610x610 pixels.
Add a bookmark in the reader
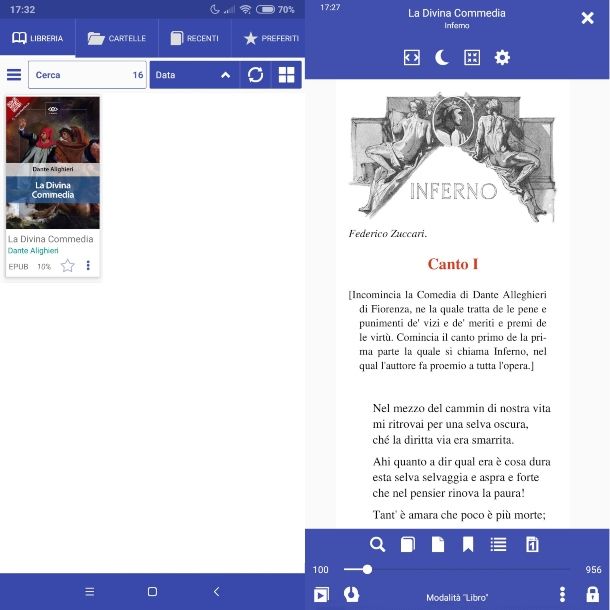468,545
